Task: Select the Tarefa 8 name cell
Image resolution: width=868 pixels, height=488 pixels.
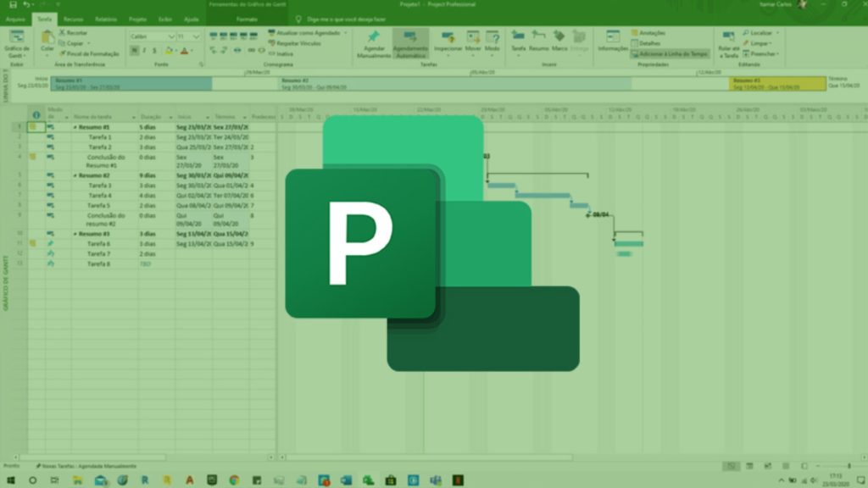Action: 104,264
